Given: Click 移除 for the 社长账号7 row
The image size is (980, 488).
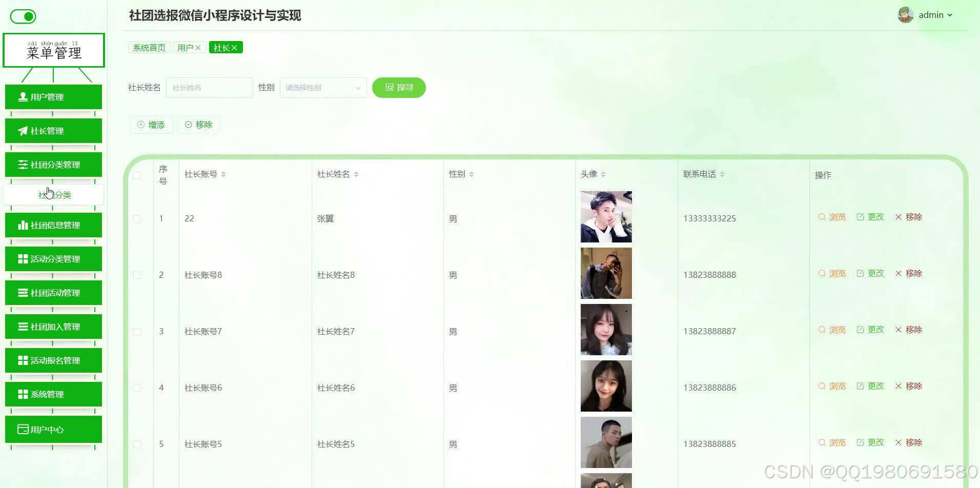Looking at the screenshot, I should click(x=909, y=330).
